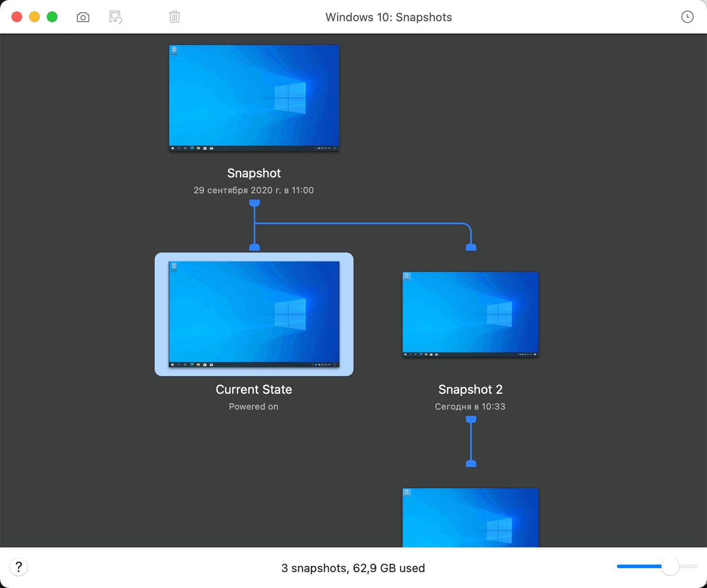Viewport: 707px width, 588px height.
Task: Click the "3 snapshots, 62,9 GB used" status
Action: click(x=353, y=568)
